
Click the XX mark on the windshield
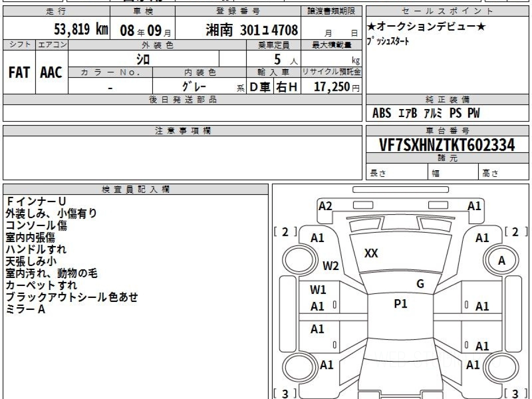[x=371, y=254]
